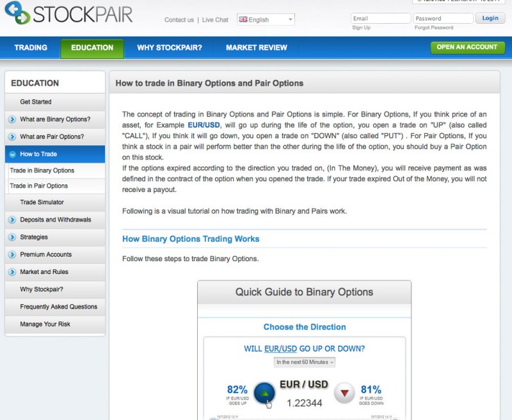Select Get Started in the sidebar
Image resolution: width=512 pixels, height=420 pixels.
pyautogui.click(x=55, y=102)
